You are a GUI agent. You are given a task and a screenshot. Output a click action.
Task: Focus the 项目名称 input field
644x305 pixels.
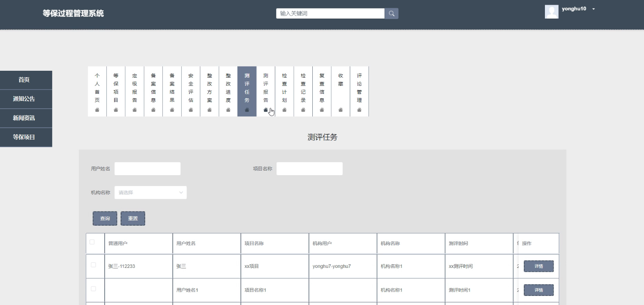coord(309,169)
